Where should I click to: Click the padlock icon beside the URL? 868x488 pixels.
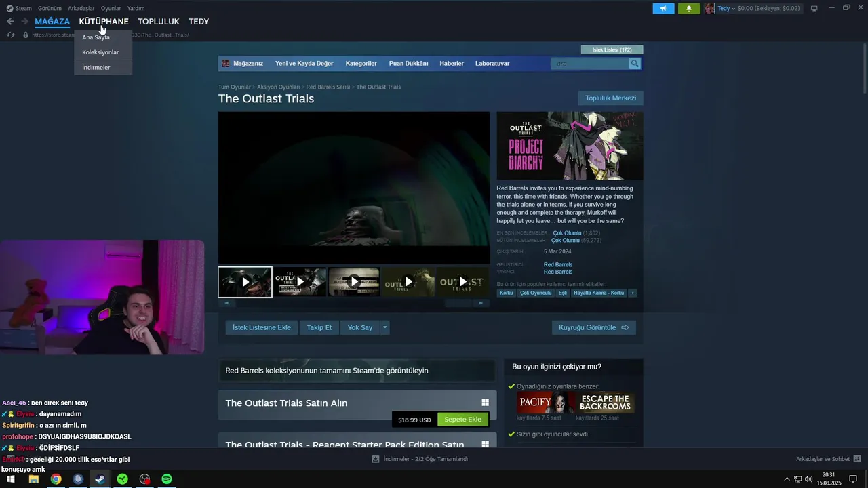[26, 35]
